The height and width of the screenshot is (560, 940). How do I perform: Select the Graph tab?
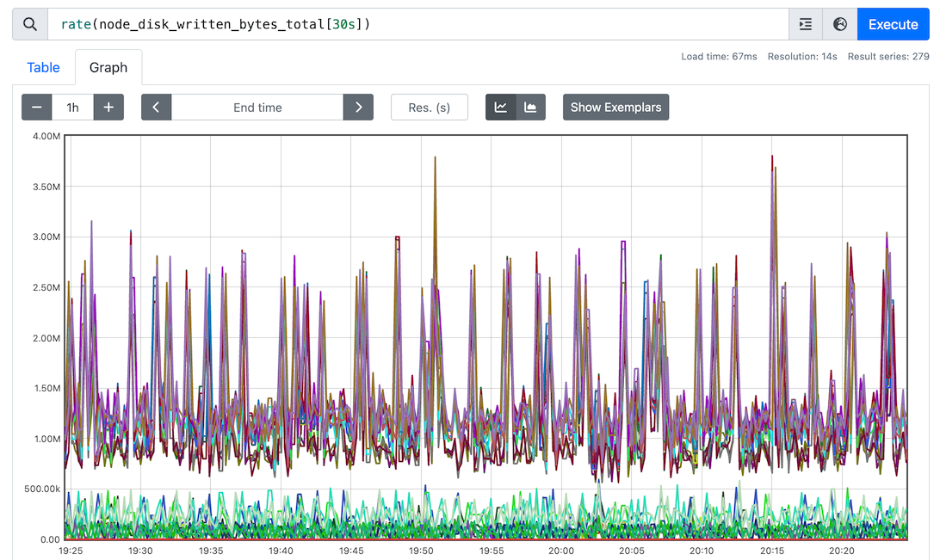108,67
